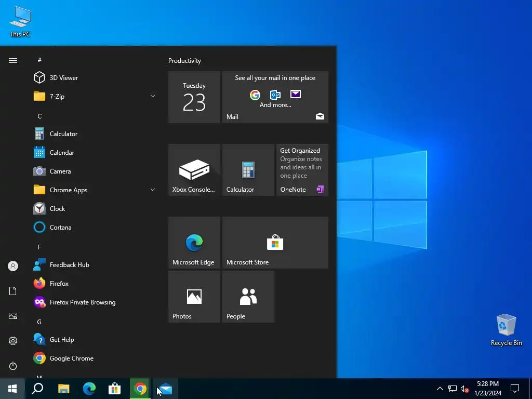The height and width of the screenshot is (399, 532).
Task: Click the taskbar clock showing 5:28 PM
Action: click(x=488, y=389)
